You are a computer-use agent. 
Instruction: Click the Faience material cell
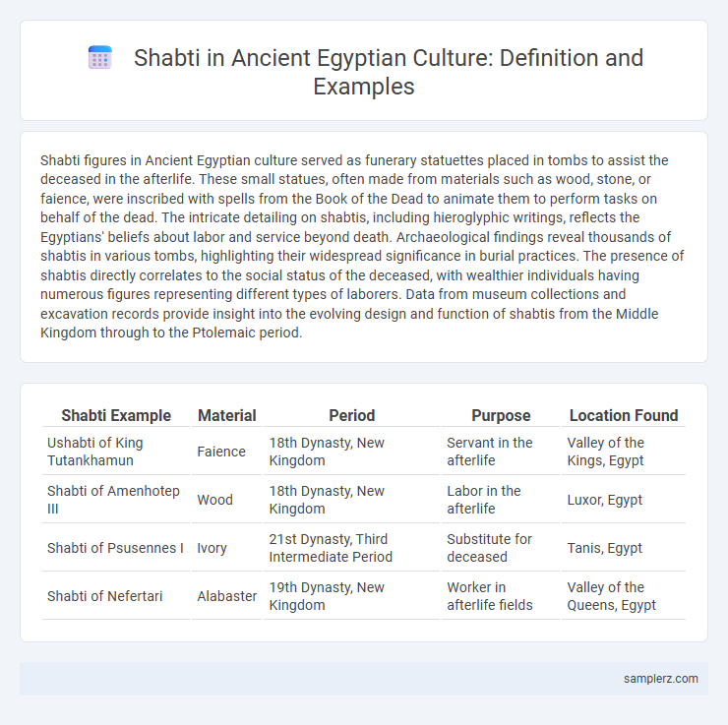(226, 452)
